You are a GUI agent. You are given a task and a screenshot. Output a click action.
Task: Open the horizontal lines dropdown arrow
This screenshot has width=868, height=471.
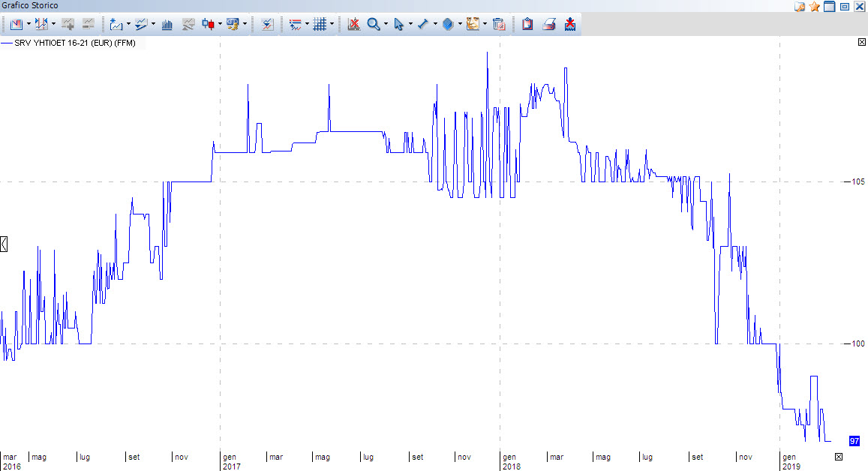click(x=308, y=24)
